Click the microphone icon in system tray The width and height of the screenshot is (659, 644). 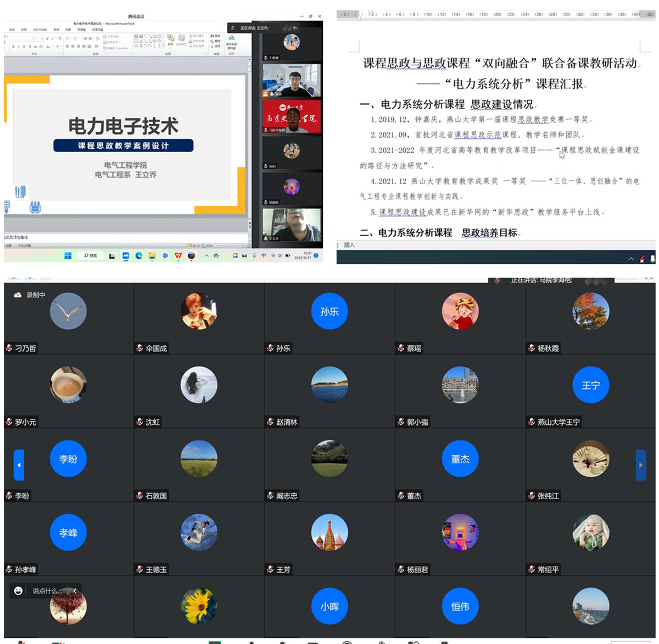254,256
